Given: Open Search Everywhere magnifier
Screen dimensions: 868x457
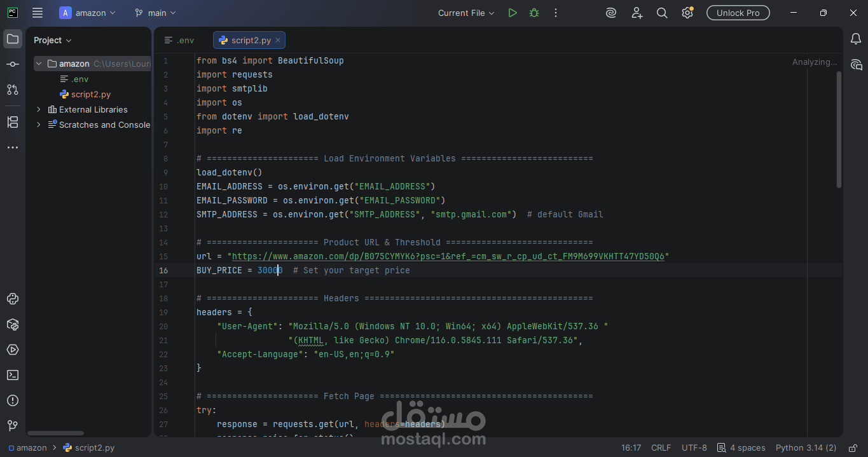Looking at the screenshot, I should 662,13.
